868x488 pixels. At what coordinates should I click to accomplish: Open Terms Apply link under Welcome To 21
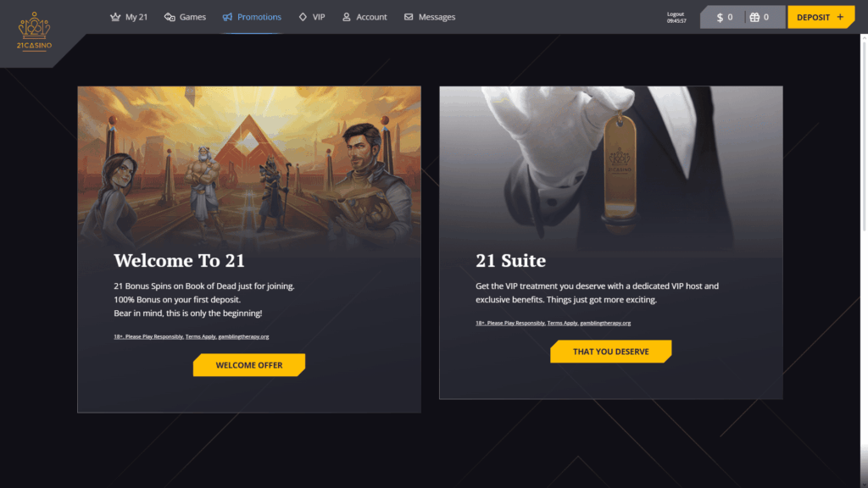pos(200,336)
